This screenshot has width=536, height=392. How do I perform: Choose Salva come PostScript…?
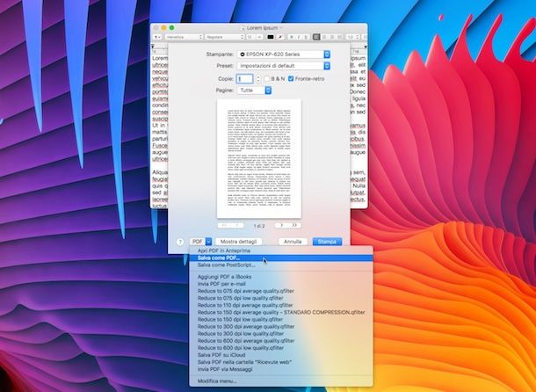[x=281, y=265]
